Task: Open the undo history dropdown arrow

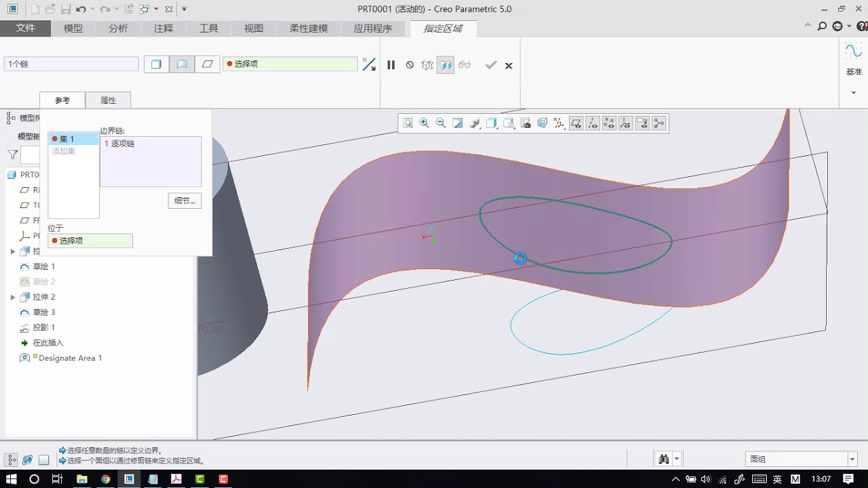Action: click(92, 9)
